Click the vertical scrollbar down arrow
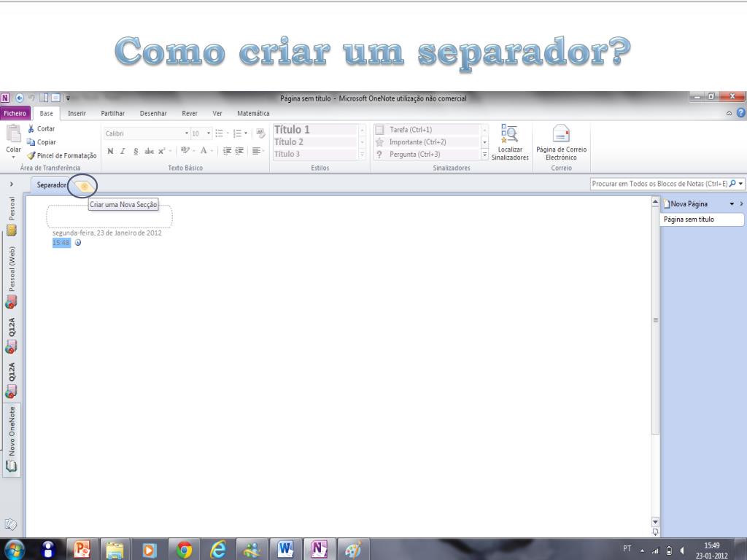Image resolution: width=747 pixels, height=560 pixels. click(x=655, y=522)
